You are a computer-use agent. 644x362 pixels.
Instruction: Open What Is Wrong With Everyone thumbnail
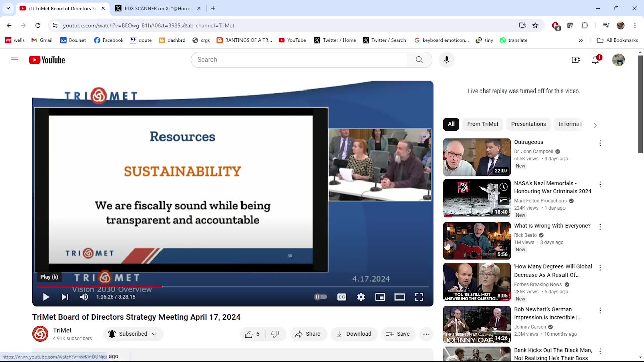[x=477, y=241]
